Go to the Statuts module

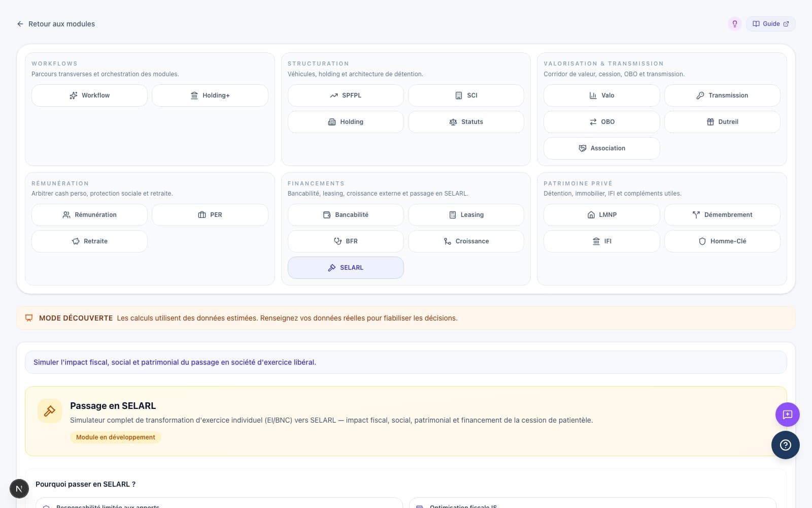click(x=466, y=122)
